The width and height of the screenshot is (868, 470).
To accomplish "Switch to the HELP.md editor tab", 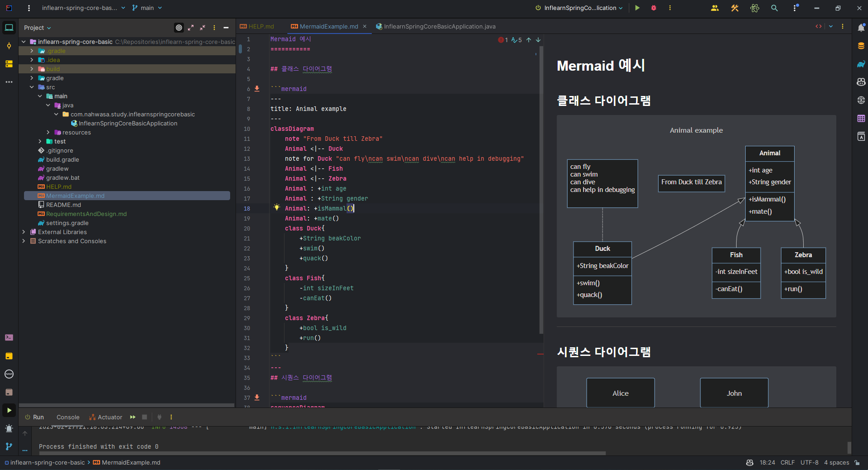I will [x=257, y=26].
